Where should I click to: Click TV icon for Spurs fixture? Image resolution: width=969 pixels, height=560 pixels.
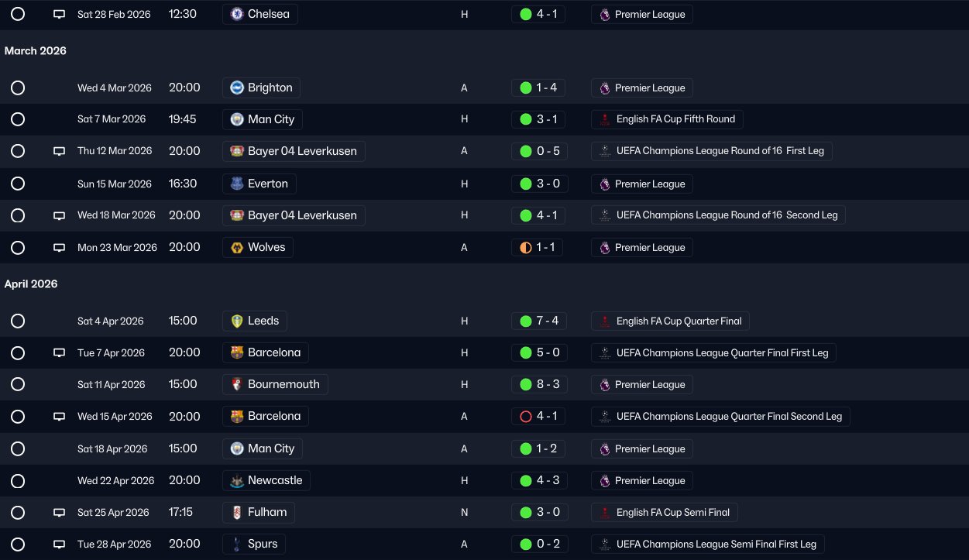[x=59, y=544]
